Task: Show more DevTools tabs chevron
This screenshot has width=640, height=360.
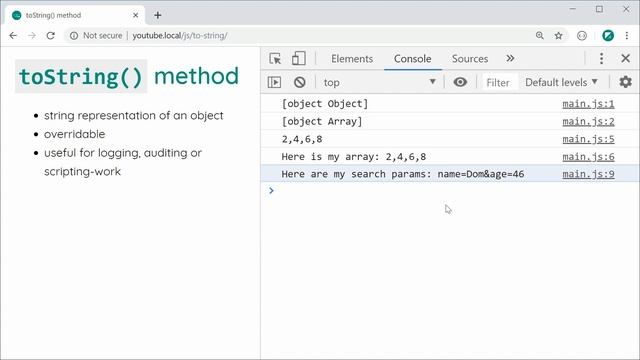Action: pos(510,58)
